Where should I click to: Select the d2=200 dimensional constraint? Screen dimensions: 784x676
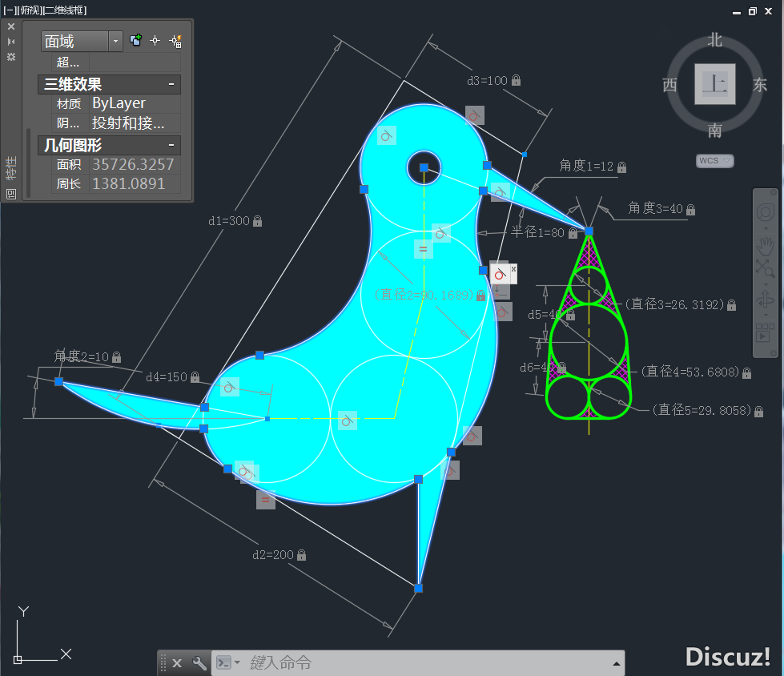point(279,555)
